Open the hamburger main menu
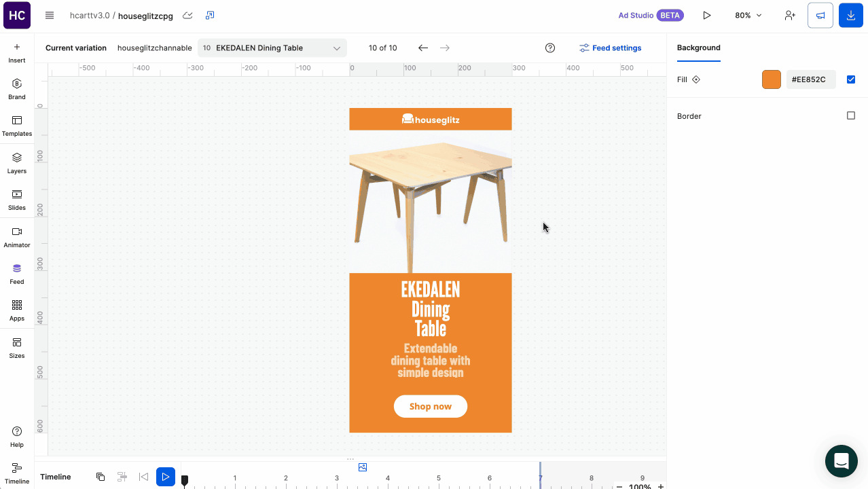868x489 pixels. (x=50, y=15)
